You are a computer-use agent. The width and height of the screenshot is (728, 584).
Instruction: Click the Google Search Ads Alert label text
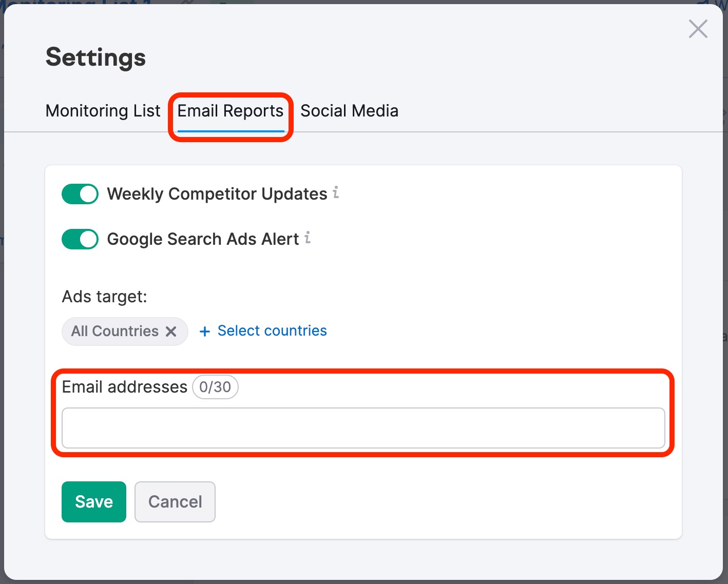[203, 239]
